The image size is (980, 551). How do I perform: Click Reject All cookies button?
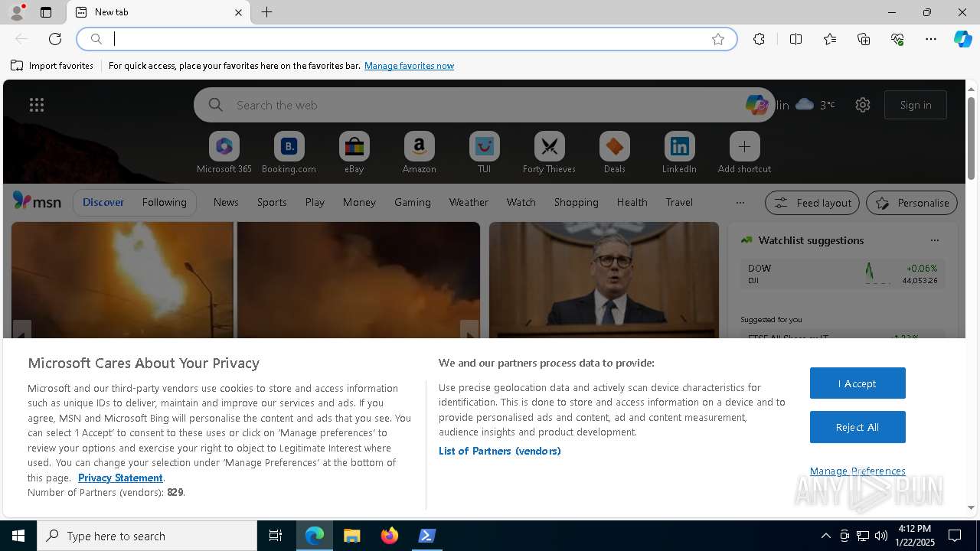point(857,427)
